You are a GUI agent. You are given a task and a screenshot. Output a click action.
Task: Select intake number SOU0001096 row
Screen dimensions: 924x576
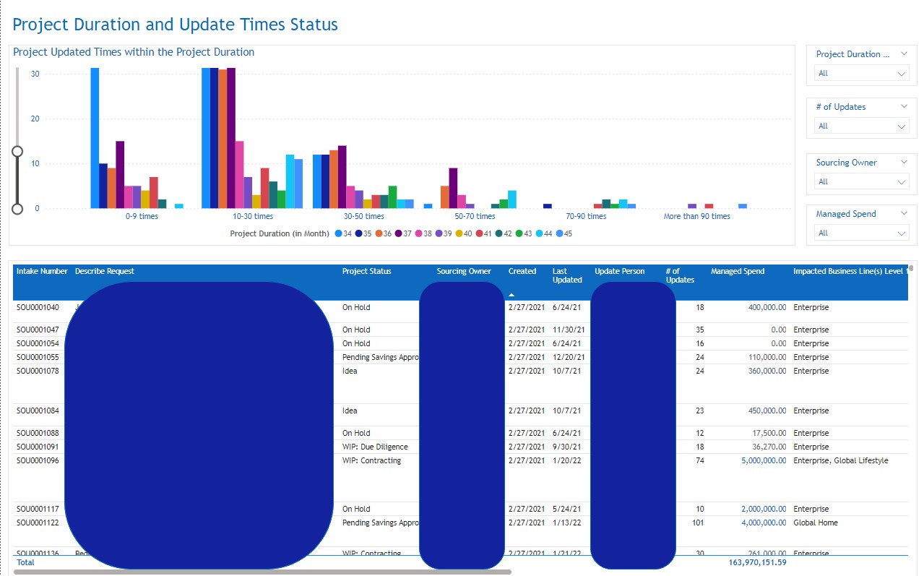(38, 460)
